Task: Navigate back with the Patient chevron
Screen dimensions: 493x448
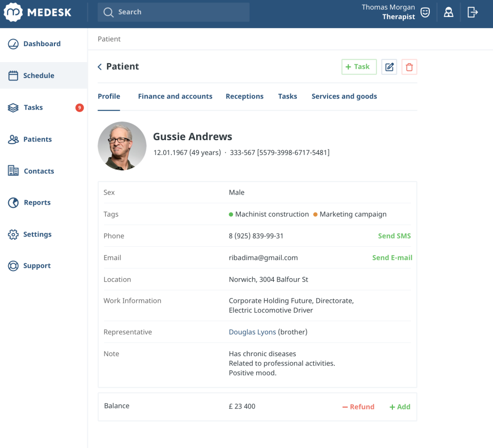Action: (99, 67)
